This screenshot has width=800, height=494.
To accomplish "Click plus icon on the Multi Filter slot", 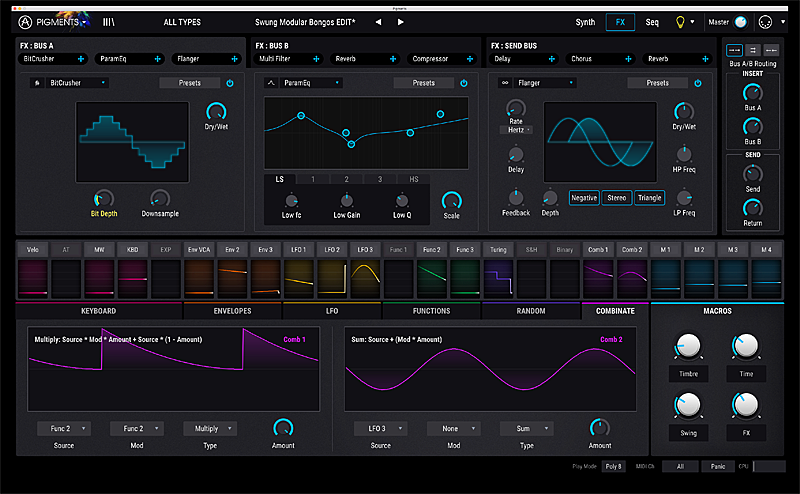I will [x=316, y=59].
